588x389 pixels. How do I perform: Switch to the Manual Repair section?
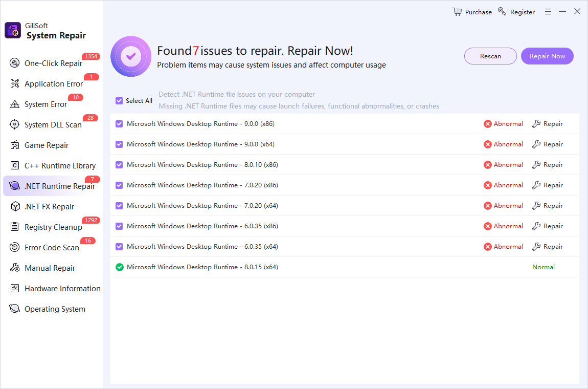52,268
